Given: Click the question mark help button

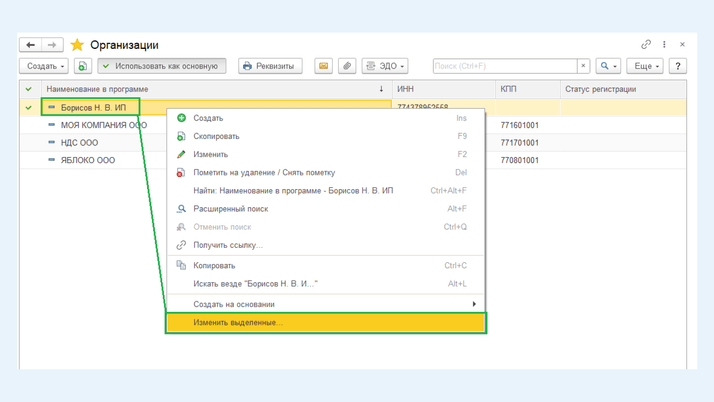Looking at the screenshot, I should [678, 66].
